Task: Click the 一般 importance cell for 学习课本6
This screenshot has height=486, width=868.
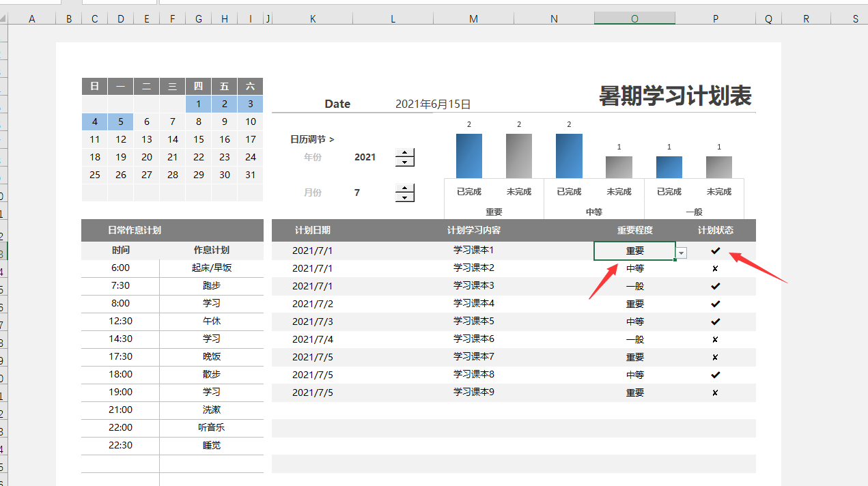Action: [x=634, y=339]
